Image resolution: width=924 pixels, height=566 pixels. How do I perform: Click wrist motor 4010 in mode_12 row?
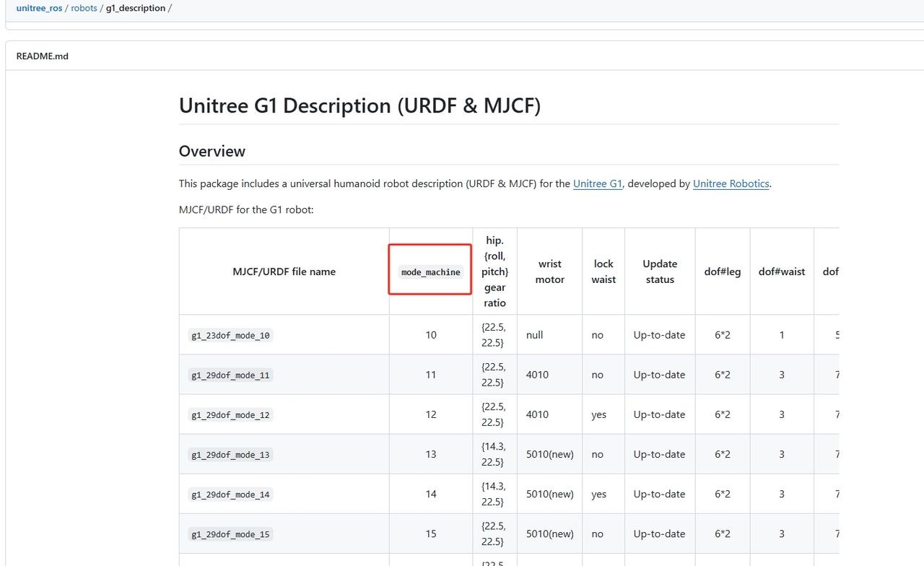538,414
